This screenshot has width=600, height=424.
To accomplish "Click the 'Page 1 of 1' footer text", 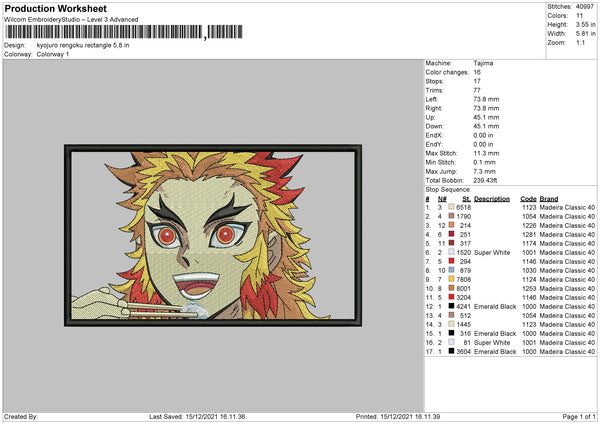I will tap(579, 416).
